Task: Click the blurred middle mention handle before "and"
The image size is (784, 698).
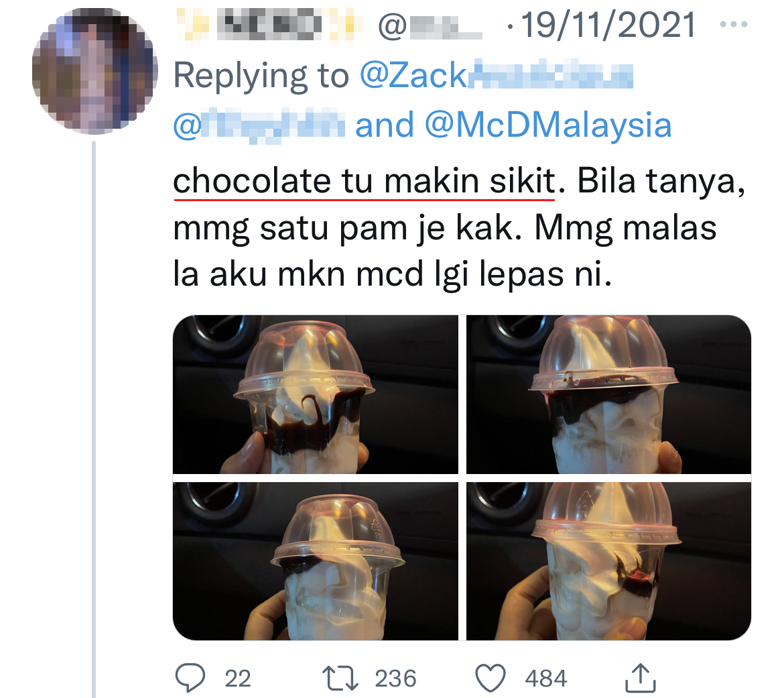Action: point(259,125)
